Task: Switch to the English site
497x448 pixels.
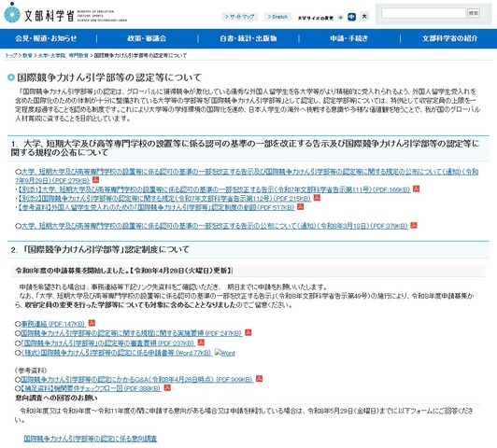Action: point(277,17)
